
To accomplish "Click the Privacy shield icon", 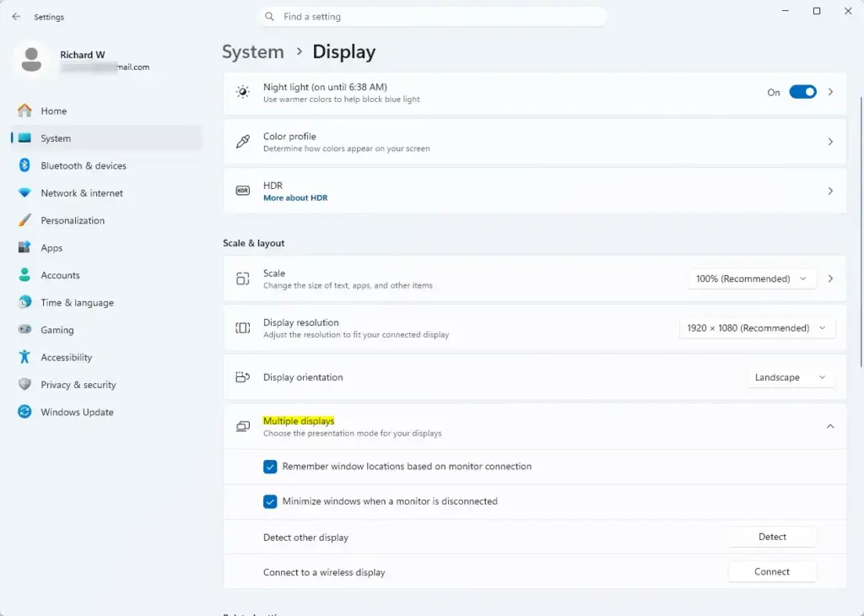I will [x=24, y=385].
